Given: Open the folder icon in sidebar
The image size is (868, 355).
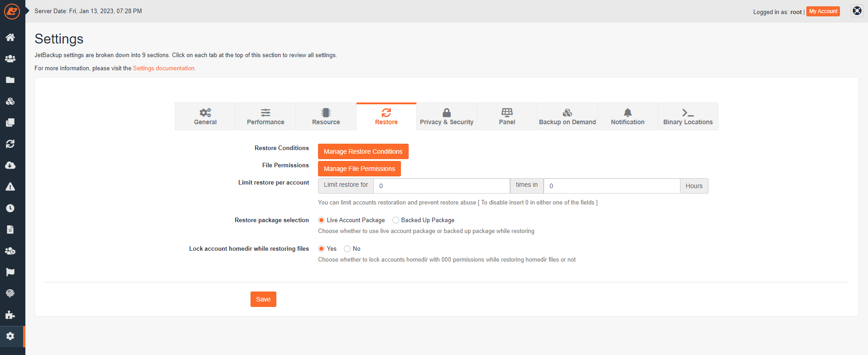Looking at the screenshot, I should (10, 80).
